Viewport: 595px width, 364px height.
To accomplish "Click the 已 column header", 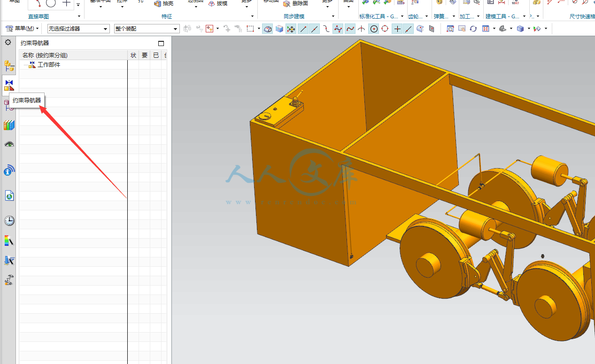I will pyautogui.click(x=156, y=55).
